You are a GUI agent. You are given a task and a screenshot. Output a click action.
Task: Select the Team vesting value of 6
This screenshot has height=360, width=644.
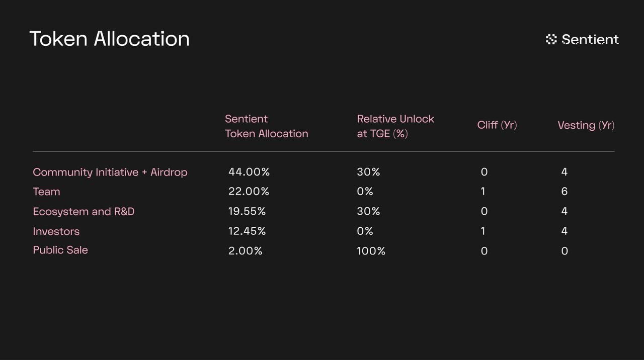tap(564, 192)
